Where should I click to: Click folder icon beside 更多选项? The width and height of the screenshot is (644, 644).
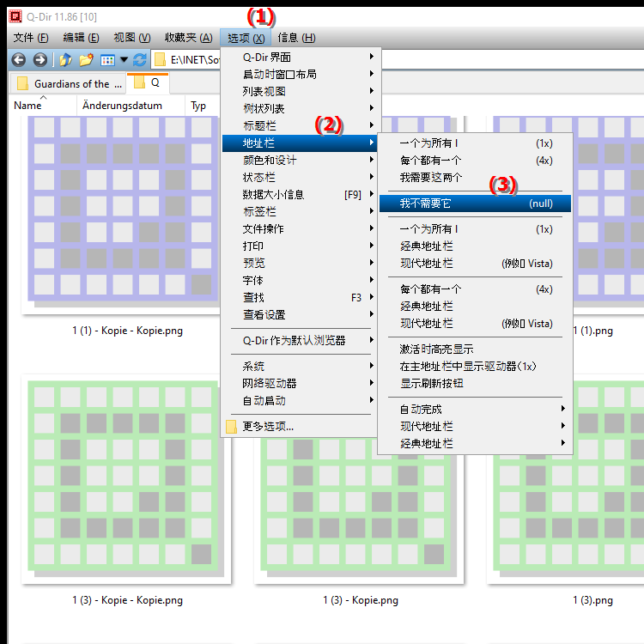(x=231, y=427)
